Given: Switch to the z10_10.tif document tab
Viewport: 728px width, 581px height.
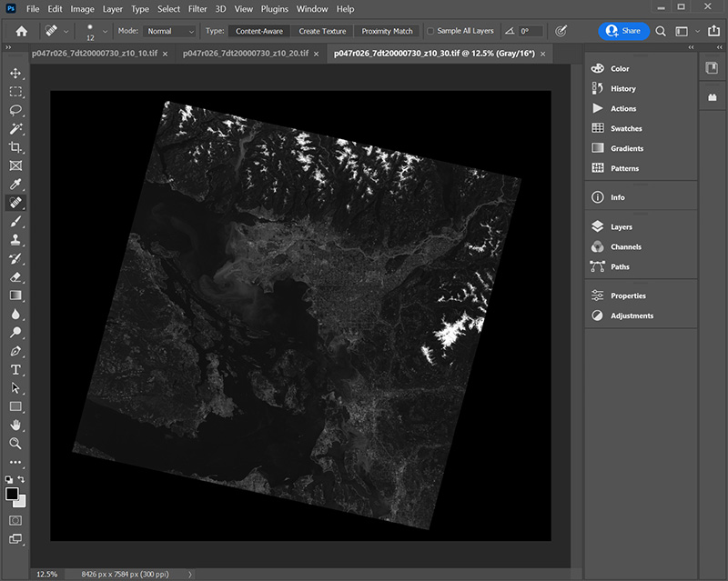Looking at the screenshot, I should [94, 53].
